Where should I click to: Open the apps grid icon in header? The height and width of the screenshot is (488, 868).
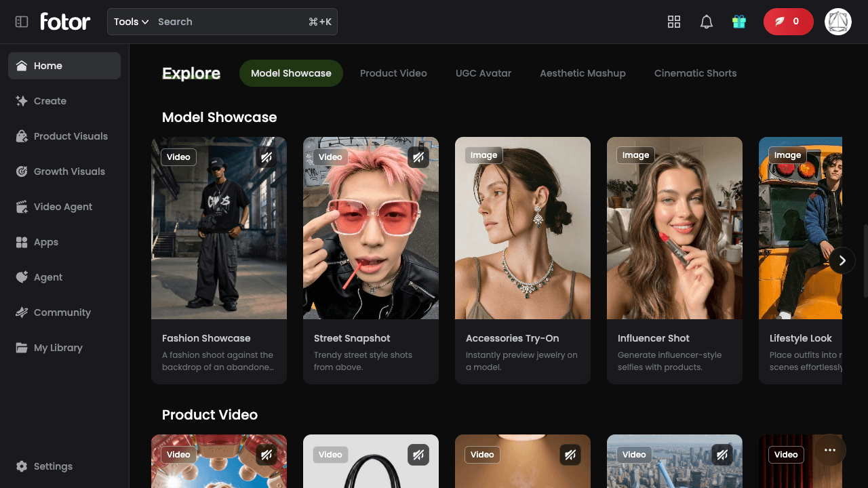pyautogui.click(x=674, y=22)
